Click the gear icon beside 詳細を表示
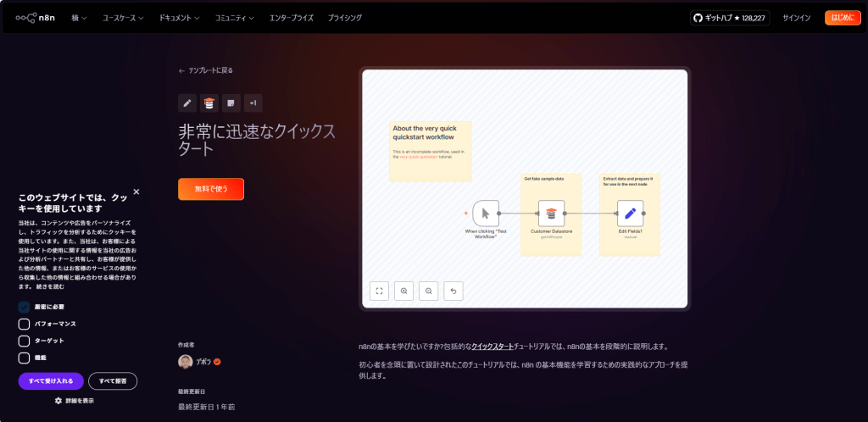The height and width of the screenshot is (422, 868). (58, 401)
